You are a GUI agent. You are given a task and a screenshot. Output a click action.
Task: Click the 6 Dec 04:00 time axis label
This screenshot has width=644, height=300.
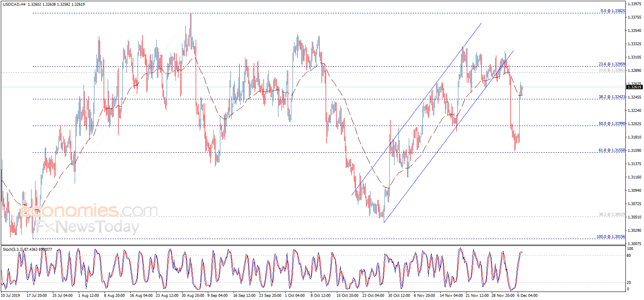pos(527,296)
